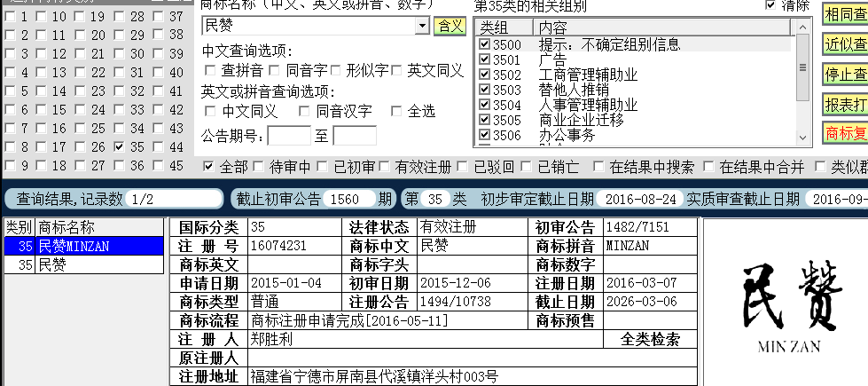
Task: Click the 1494/10738 注册公告 value
Action: [x=455, y=302]
